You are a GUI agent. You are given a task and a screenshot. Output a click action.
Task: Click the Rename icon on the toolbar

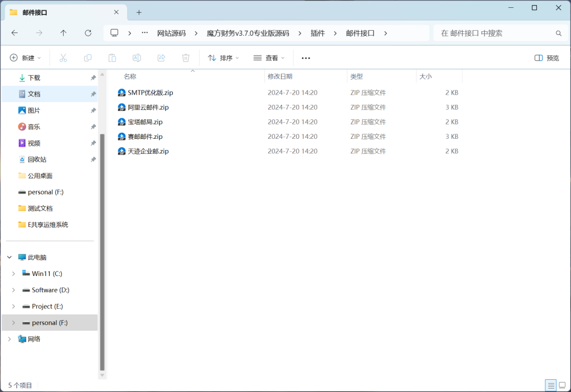click(137, 57)
